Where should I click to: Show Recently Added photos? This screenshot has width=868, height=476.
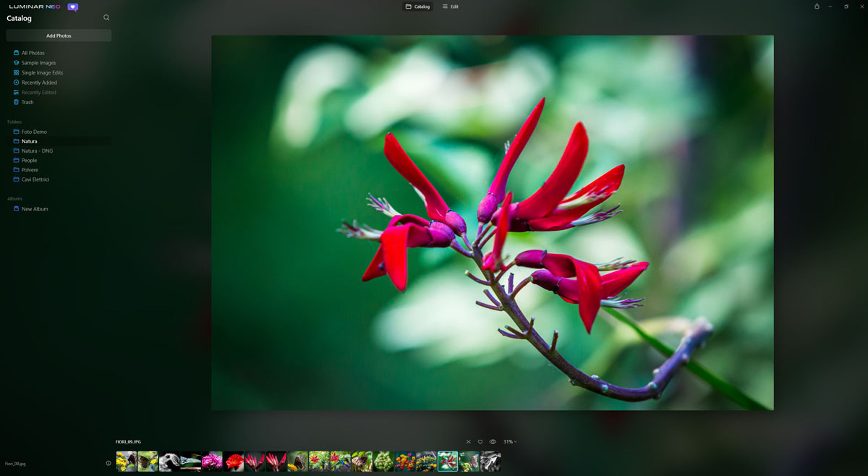tap(39, 82)
